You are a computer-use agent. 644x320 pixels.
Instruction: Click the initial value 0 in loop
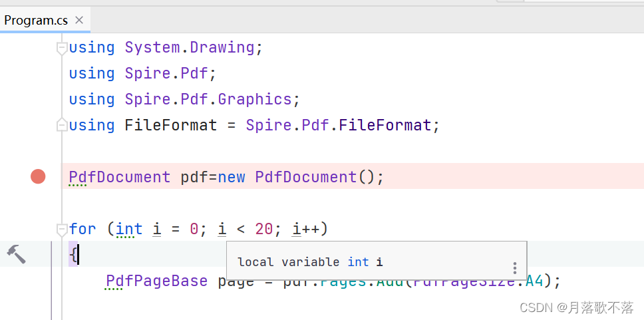pyautogui.click(x=194, y=229)
